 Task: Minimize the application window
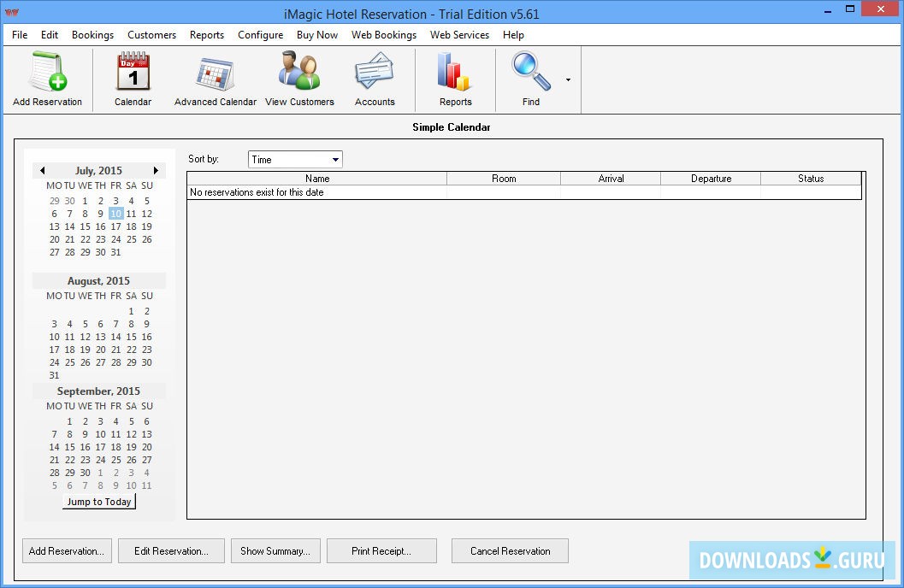click(828, 10)
